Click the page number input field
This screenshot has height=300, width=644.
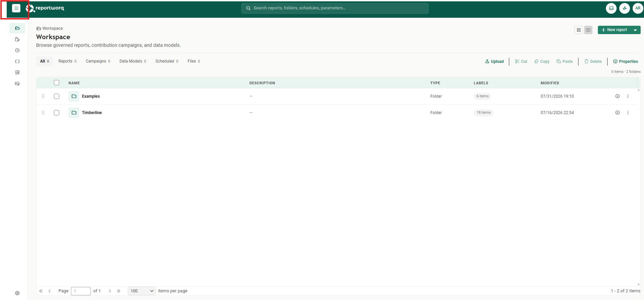[81, 291]
